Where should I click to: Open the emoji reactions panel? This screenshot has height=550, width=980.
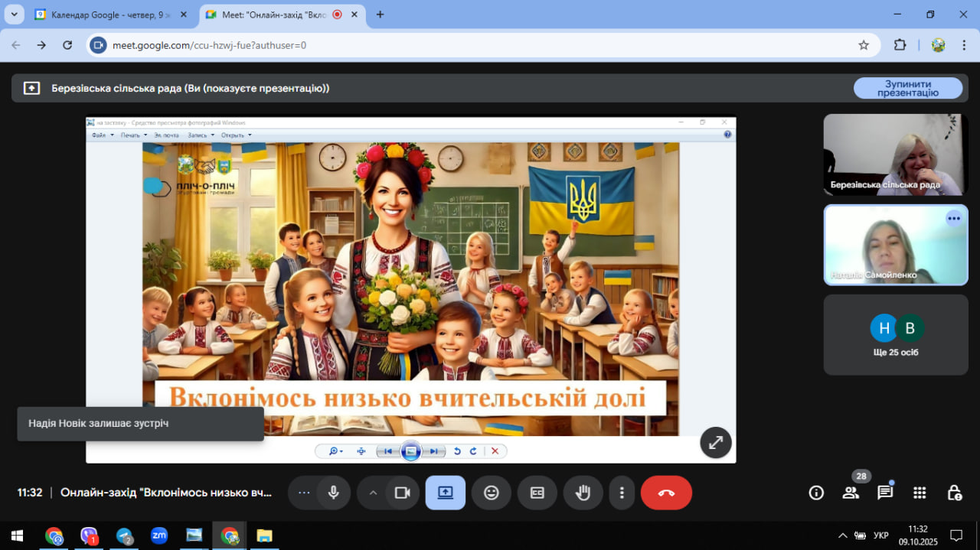click(x=491, y=493)
